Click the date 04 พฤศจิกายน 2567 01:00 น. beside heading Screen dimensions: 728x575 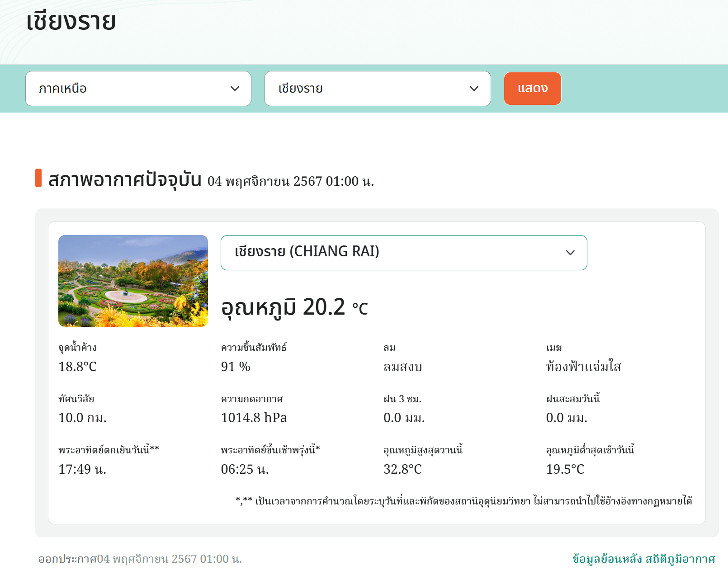(291, 181)
